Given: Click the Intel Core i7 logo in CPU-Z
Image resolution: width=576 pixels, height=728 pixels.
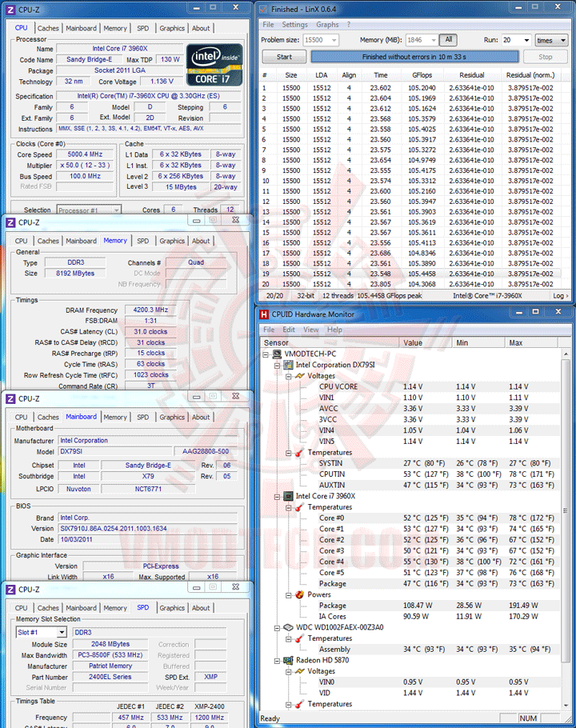Looking at the screenshot, I should 214,65.
